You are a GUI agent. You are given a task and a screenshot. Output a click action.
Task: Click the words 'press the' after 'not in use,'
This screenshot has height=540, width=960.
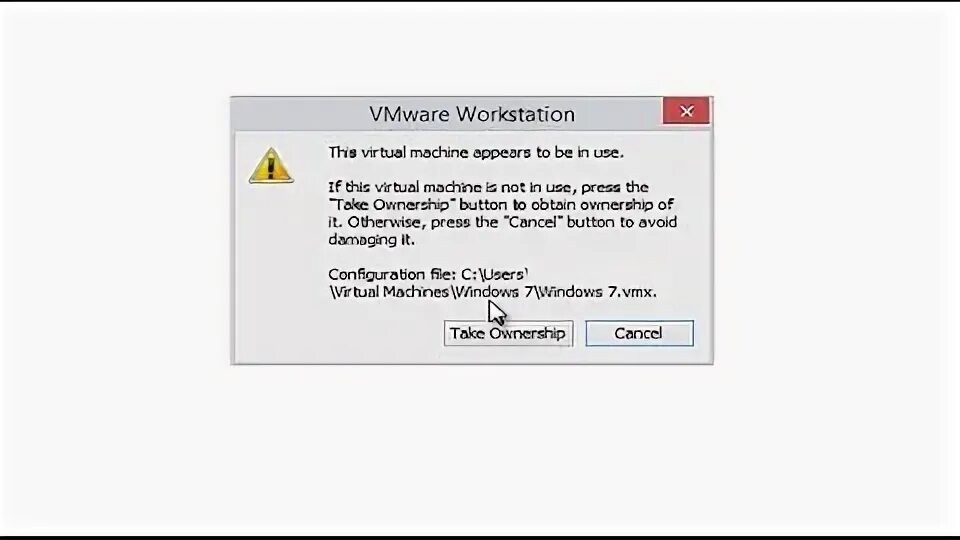click(x=614, y=187)
